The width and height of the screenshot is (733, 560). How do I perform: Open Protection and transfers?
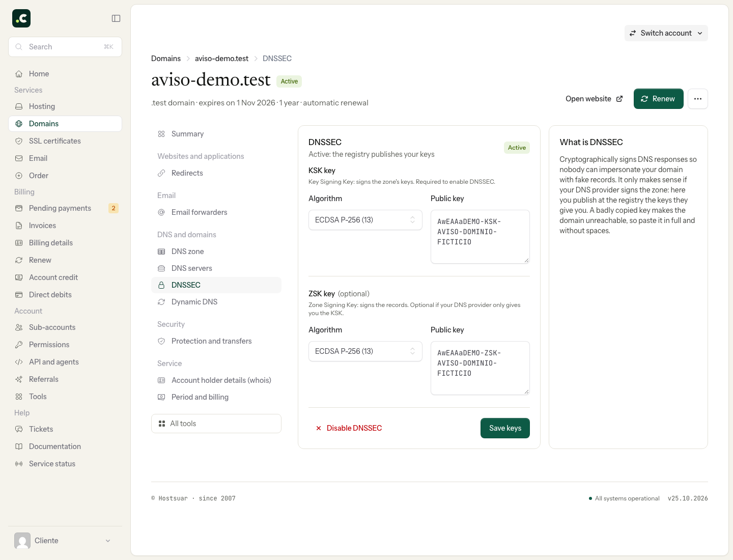click(216, 341)
